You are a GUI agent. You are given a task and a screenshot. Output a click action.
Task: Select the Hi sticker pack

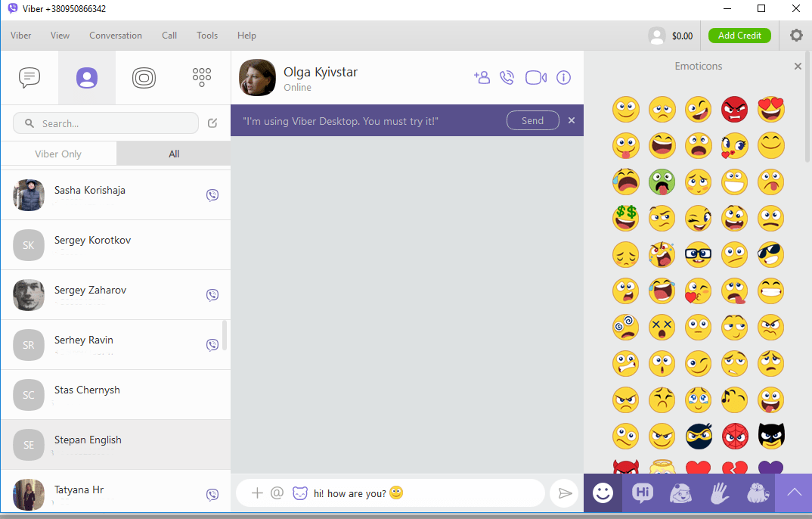click(x=642, y=493)
